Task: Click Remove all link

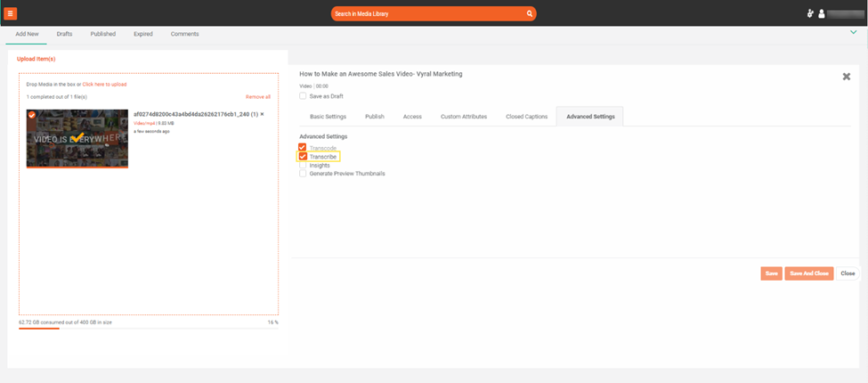Action: (257, 96)
